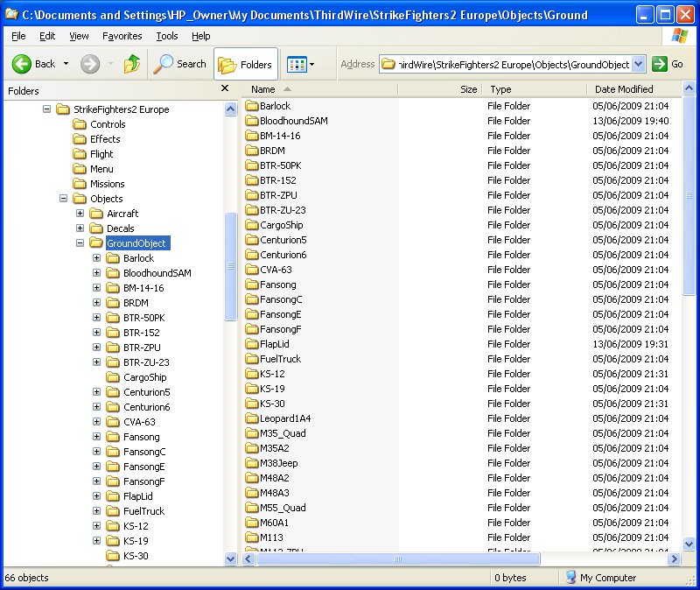Viewport: 700px width, 590px height.
Task: Open the Views icon menu
Action: 297,64
